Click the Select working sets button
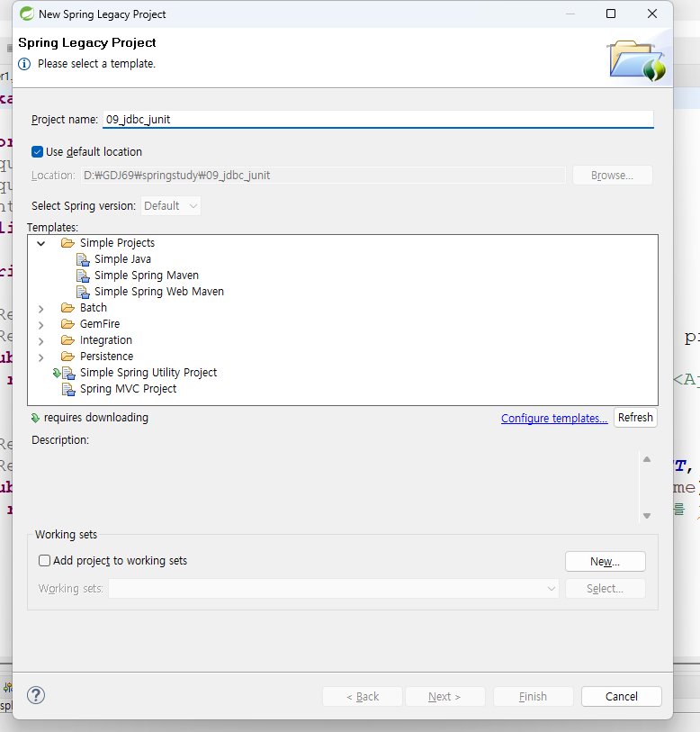The width and height of the screenshot is (700, 732). coord(606,589)
